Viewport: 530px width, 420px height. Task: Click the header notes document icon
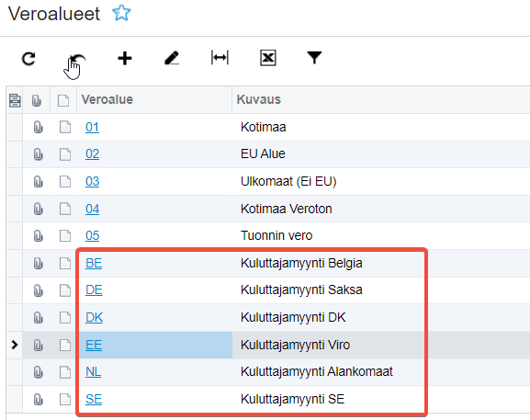click(x=63, y=100)
